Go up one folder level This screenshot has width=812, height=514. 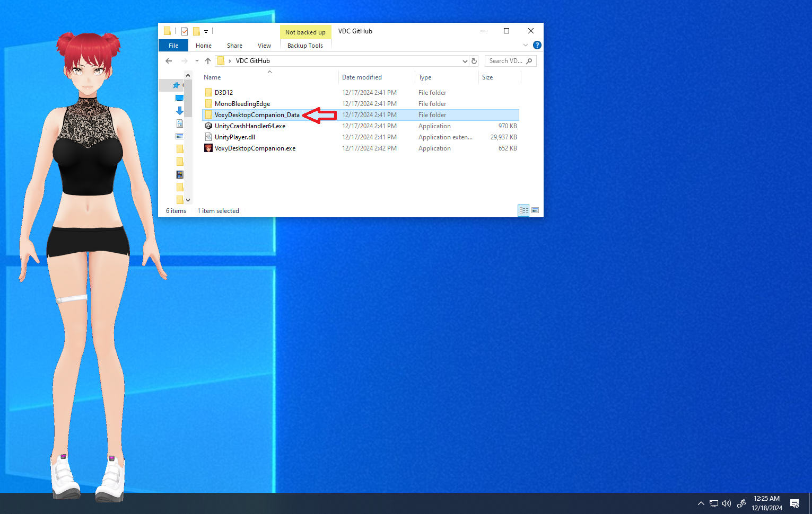(x=208, y=61)
